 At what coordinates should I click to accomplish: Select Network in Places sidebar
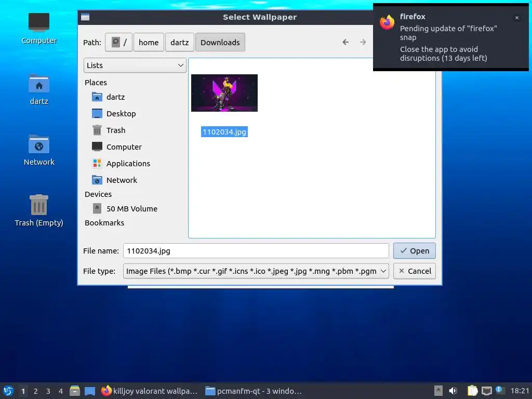(x=115, y=180)
